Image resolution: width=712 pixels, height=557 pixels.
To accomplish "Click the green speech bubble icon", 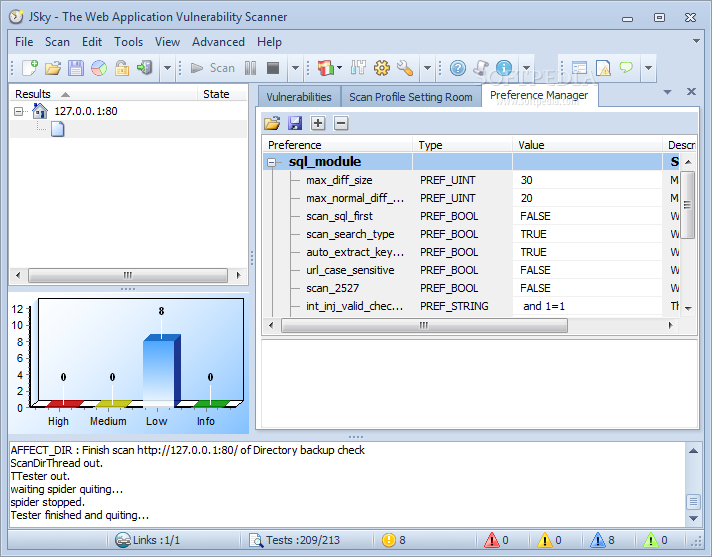I will coord(626,68).
